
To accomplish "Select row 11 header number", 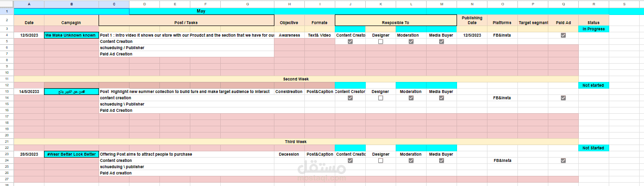I will (7, 79).
